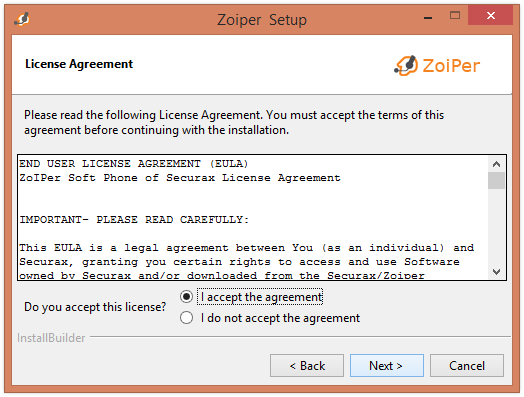Click the scrollbar thumb in the license box
The image size is (524, 397).
496,180
